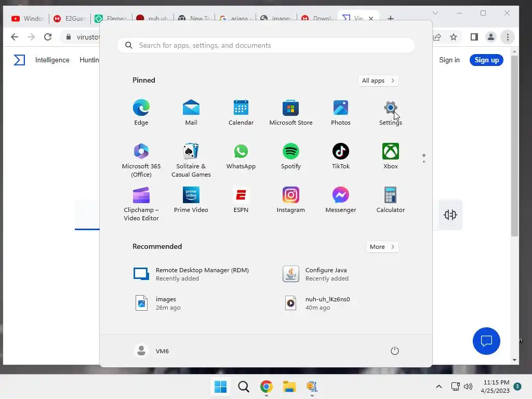Switch to the E2Guardian tab in Chrome
The image size is (532, 399).
(70, 18)
